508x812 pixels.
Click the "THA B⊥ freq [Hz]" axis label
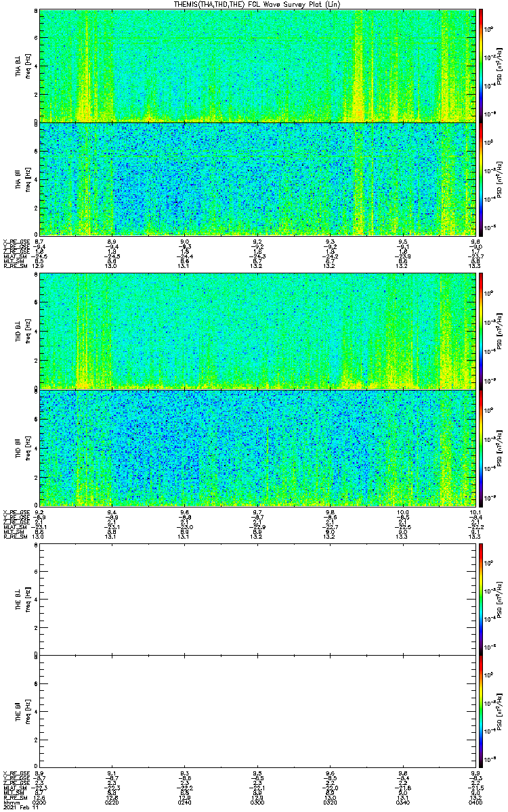23,66
